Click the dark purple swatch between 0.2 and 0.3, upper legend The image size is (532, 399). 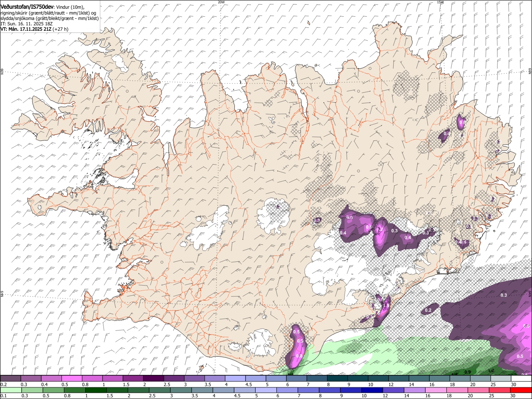tap(10, 379)
